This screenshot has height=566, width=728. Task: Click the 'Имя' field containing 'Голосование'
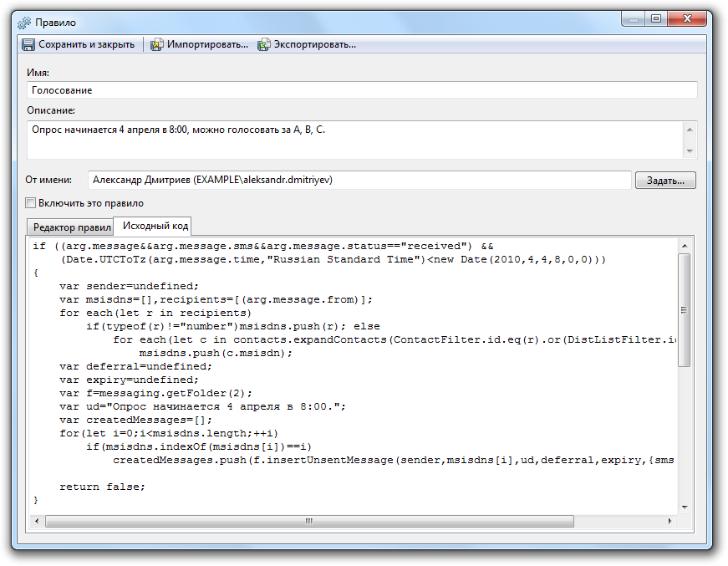(362, 89)
